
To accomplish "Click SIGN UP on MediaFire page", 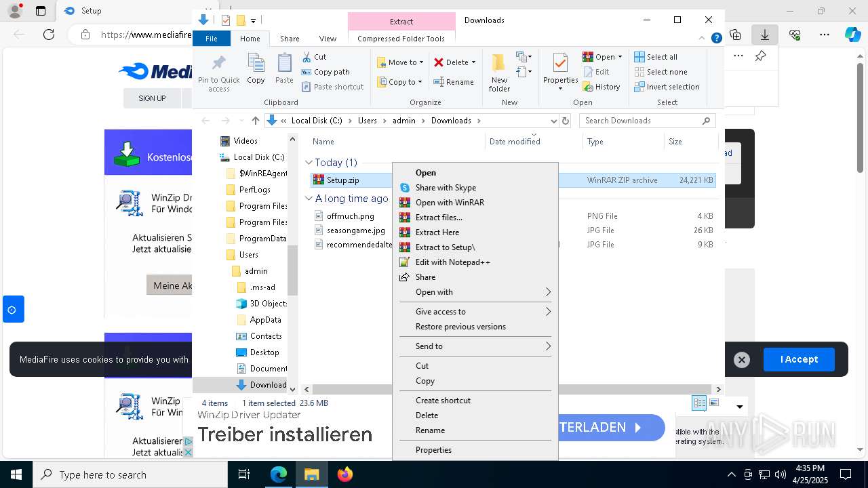I will click(152, 98).
